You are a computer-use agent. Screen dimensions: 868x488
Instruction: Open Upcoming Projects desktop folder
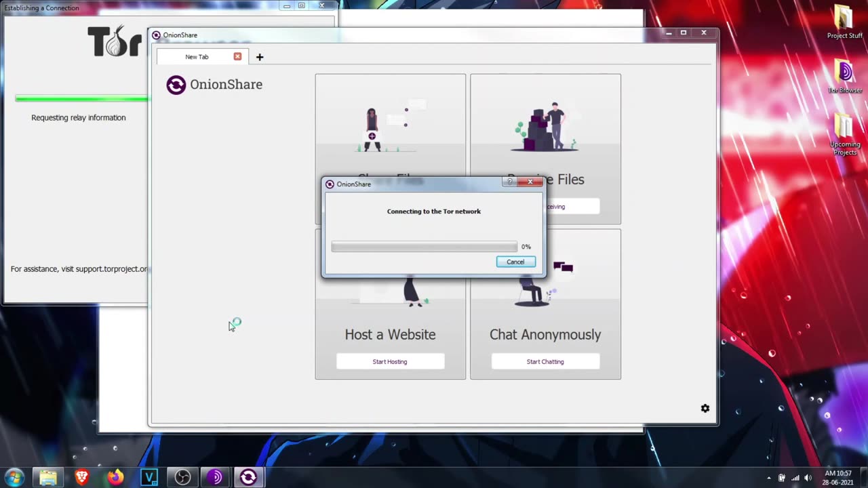[844, 134]
